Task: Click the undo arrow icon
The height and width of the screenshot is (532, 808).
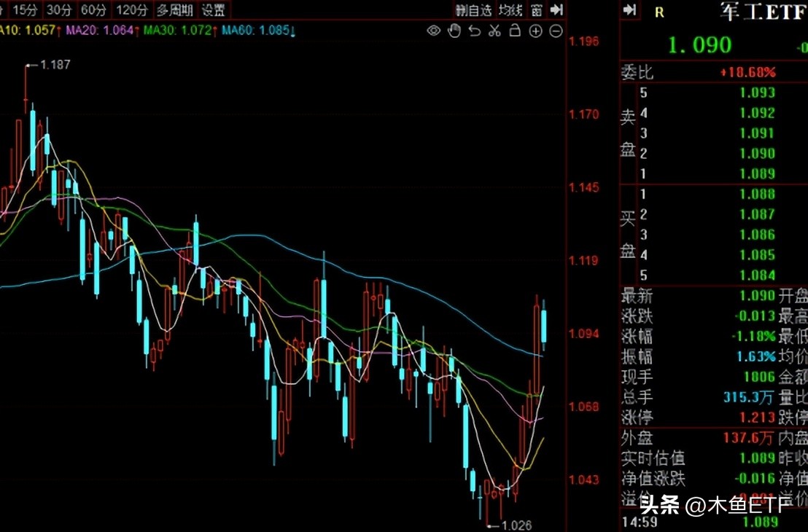Action: coord(474,31)
